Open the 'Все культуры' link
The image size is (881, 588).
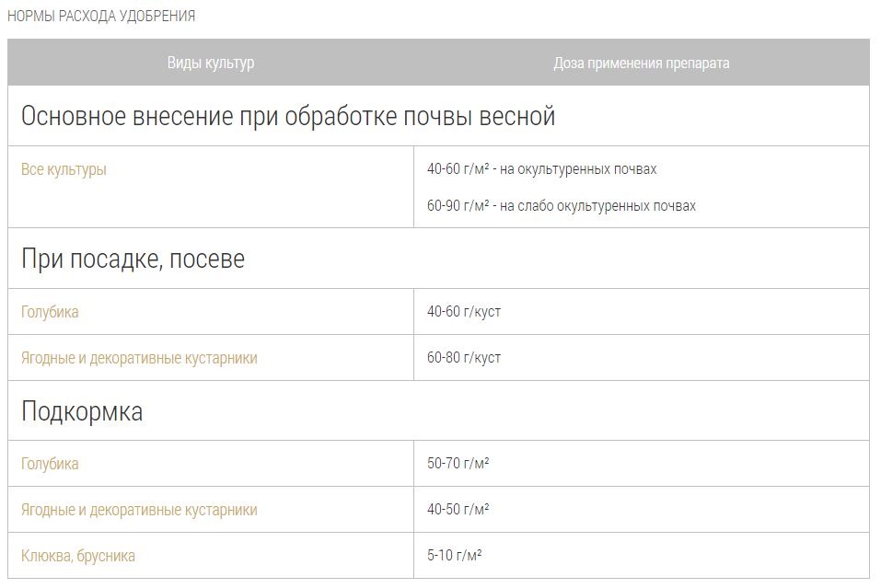64,169
